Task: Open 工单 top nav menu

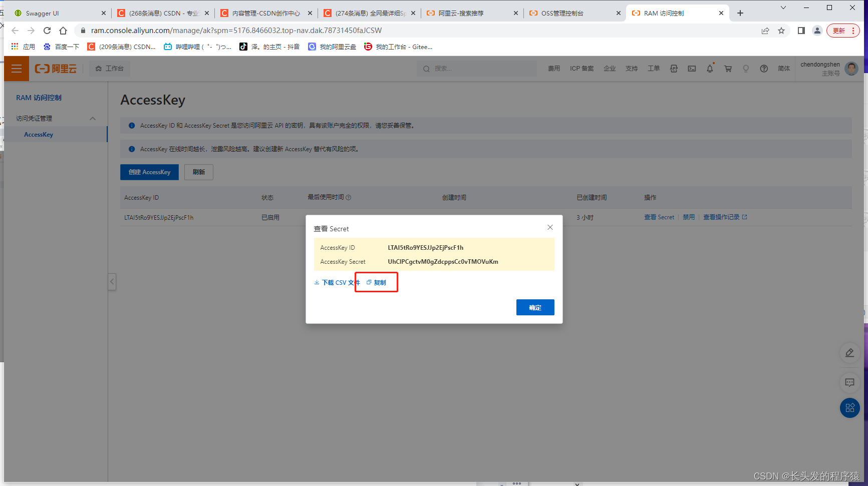Action: [x=654, y=69]
